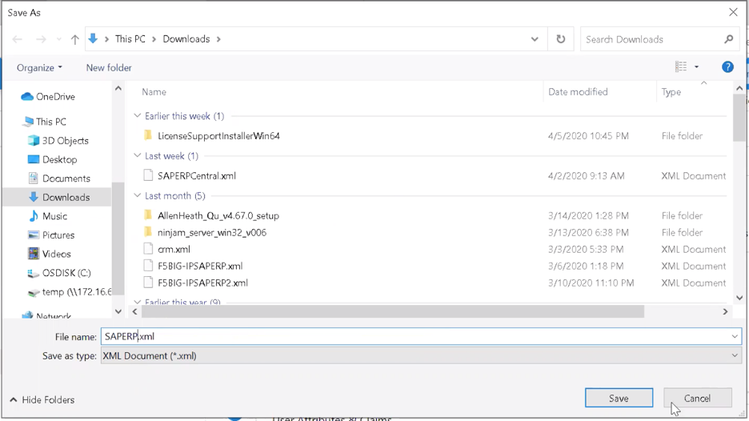The image size is (749, 421).
Task: Select the ninjam_server_win32_v006 folder
Action: (x=212, y=232)
